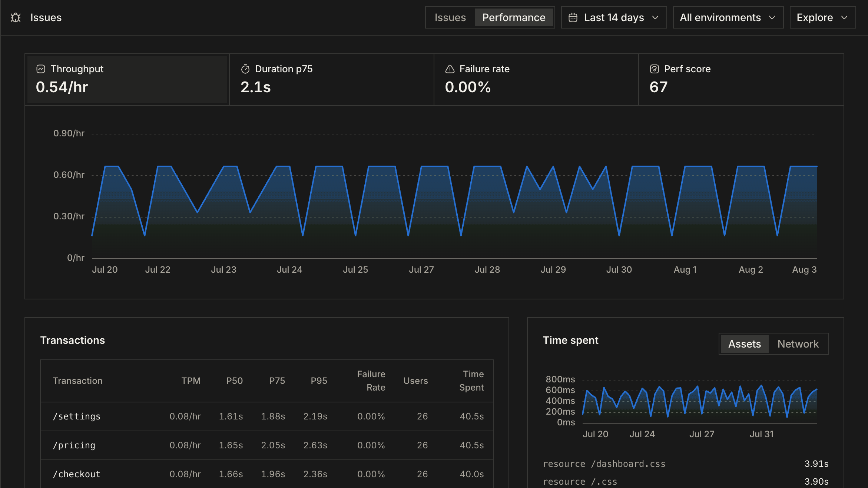Click the bug icon beside Issues title

[x=16, y=17]
